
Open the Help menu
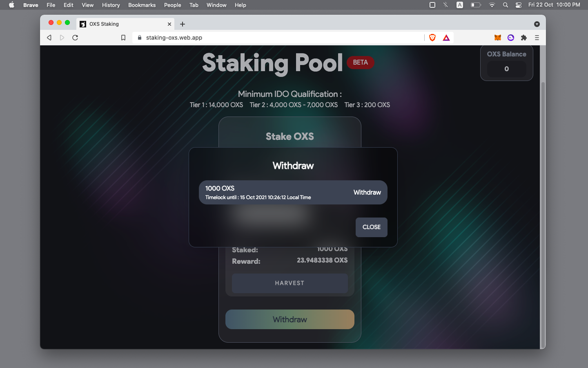(241, 5)
